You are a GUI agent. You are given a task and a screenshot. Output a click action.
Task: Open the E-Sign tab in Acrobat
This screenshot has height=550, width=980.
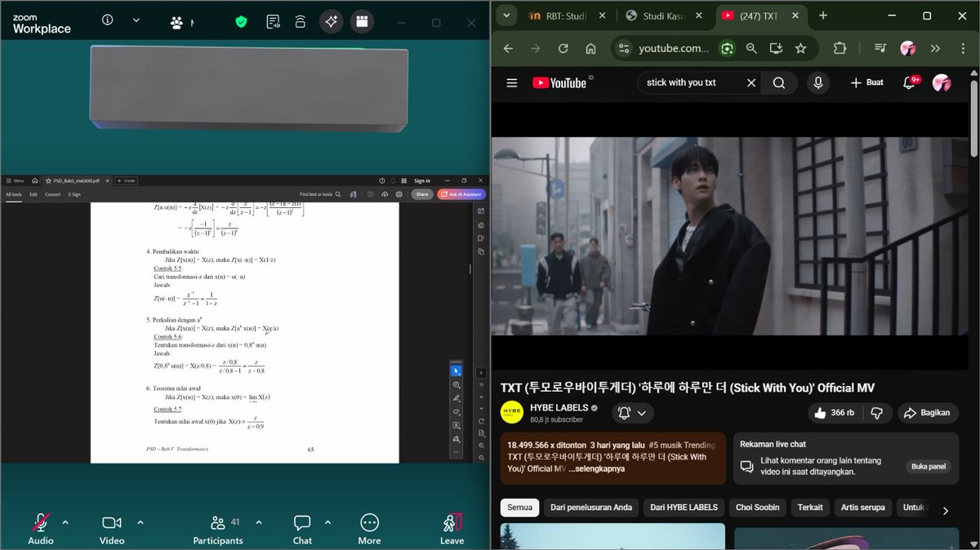click(x=74, y=194)
